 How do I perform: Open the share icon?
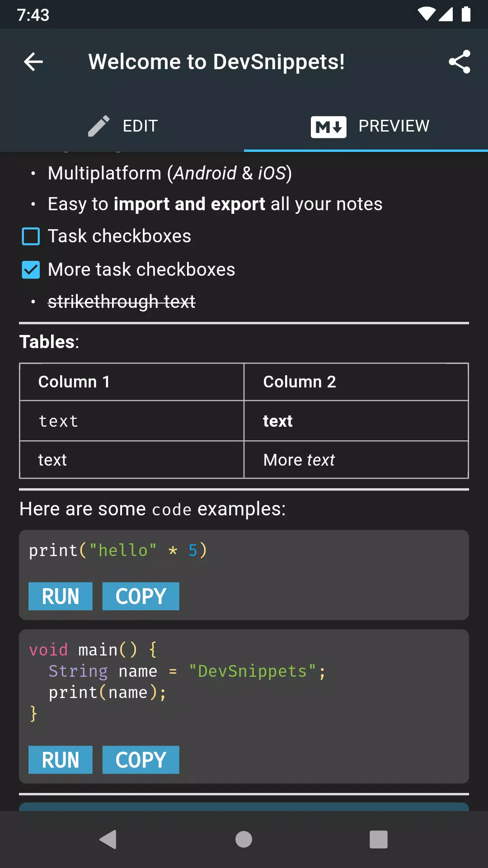click(460, 62)
